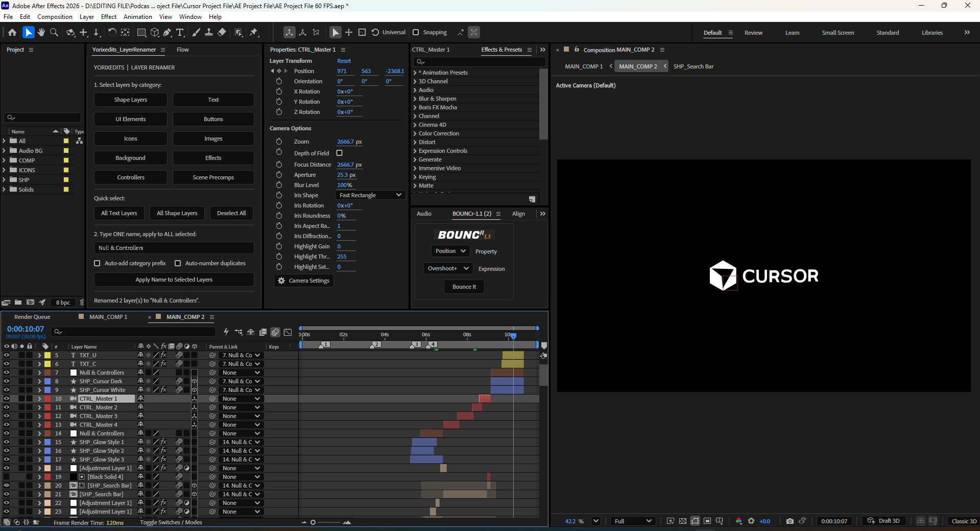Select the Zoom tool in toolbar
This screenshot has width=980, height=531.
pos(54,32)
